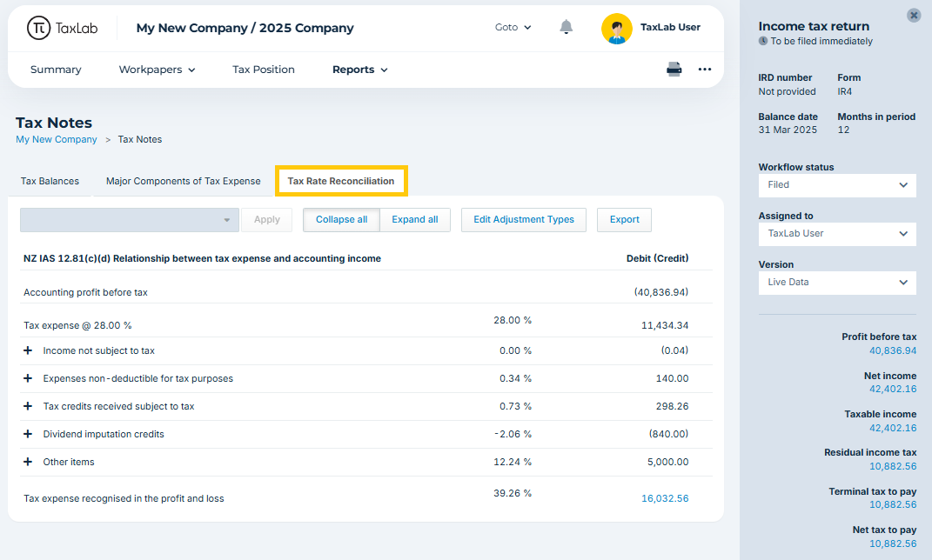Viewport: 932px width, 560px height.
Task: Open the Version dropdown
Action: (837, 283)
